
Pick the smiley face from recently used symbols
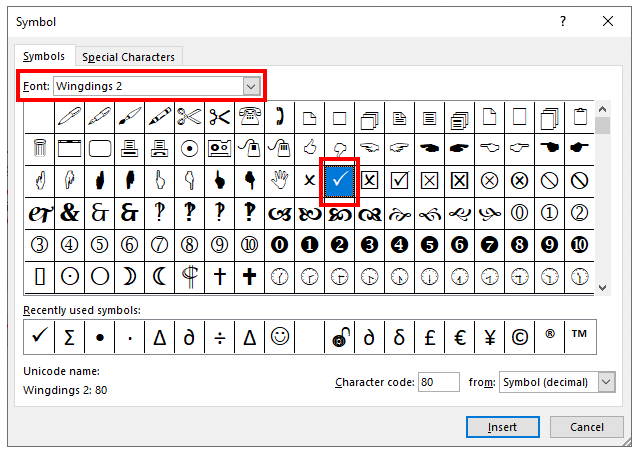tap(279, 338)
